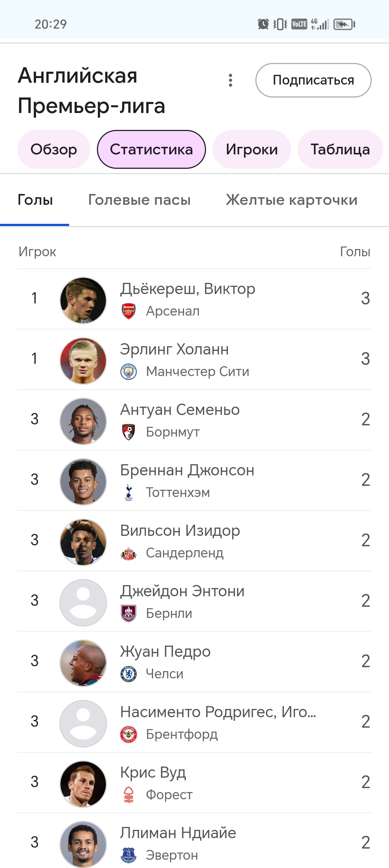Open the Игроки players chip
Image resolution: width=389 pixels, height=868 pixels.
coord(252,149)
